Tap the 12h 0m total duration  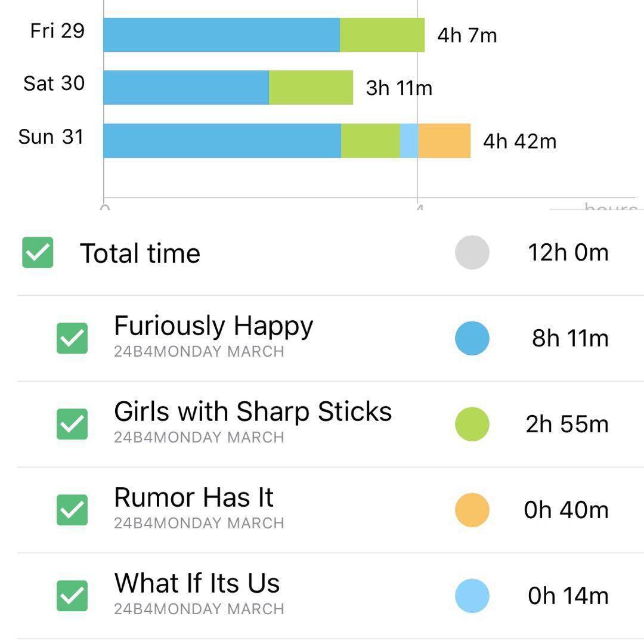(x=568, y=252)
